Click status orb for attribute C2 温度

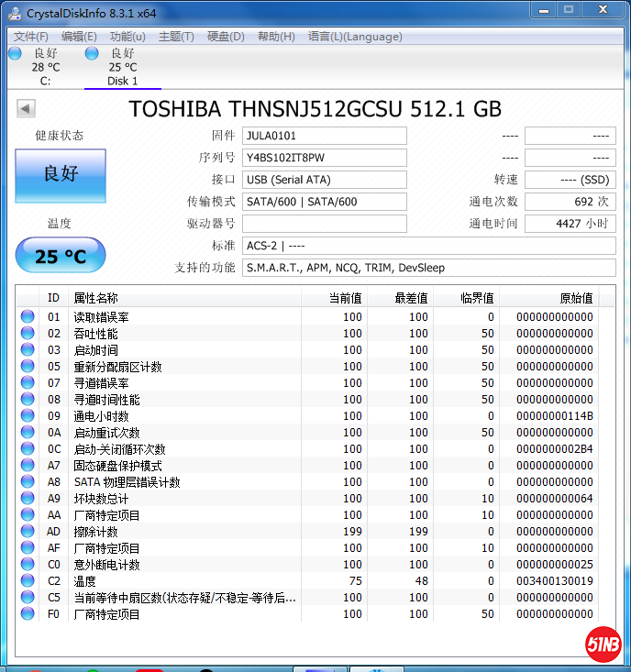pyautogui.click(x=28, y=581)
